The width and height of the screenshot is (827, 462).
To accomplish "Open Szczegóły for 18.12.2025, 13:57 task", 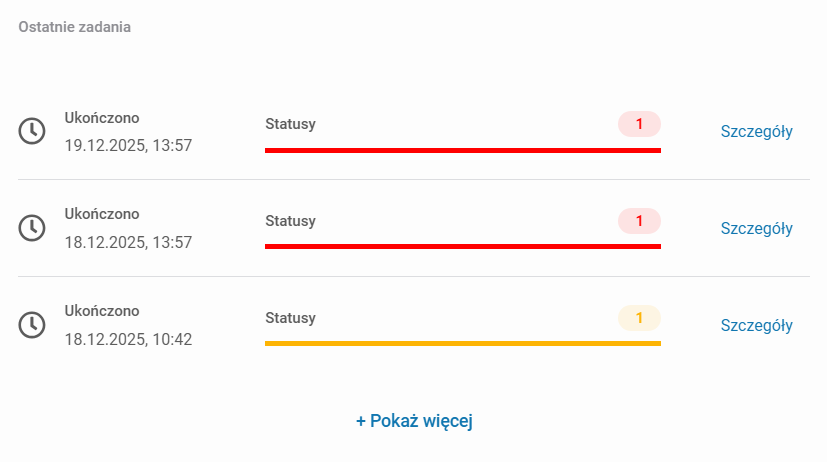I will click(x=756, y=228).
